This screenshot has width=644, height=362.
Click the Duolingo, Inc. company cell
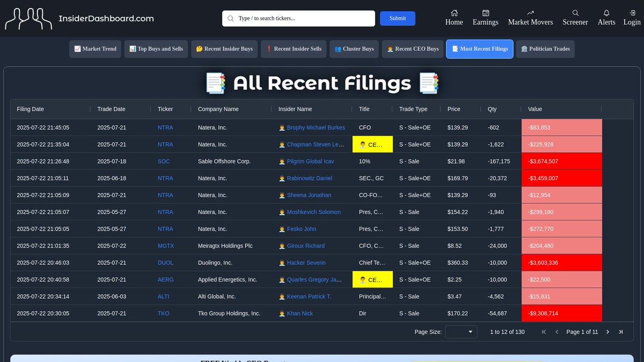click(231, 263)
